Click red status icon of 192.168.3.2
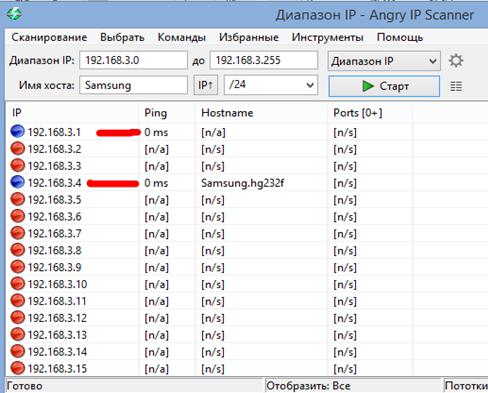Image resolution: width=488 pixels, height=393 pixels. click(17, 148)
